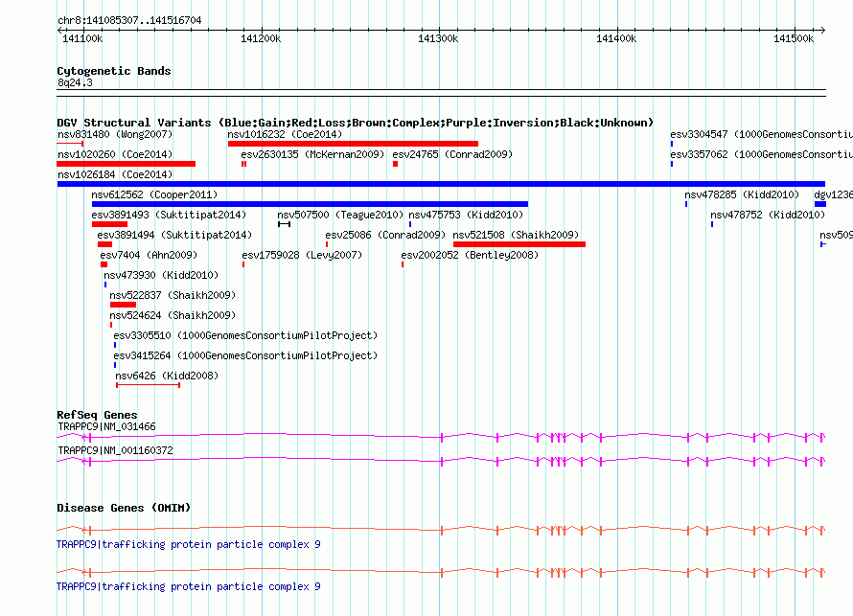Click the nsv831480 (Wong2007) variant label
The height and width of the screenshot is (616, 853).
click(115, 134)
